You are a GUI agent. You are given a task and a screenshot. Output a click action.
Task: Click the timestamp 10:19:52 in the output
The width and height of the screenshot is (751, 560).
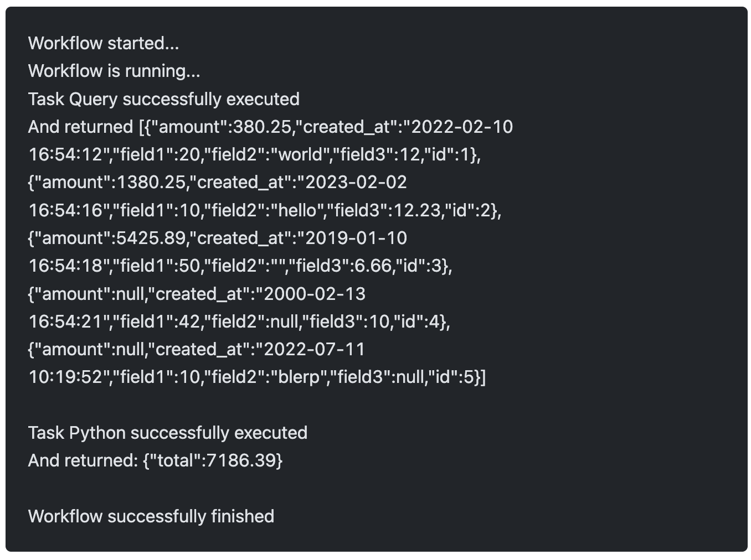point(65,377)
